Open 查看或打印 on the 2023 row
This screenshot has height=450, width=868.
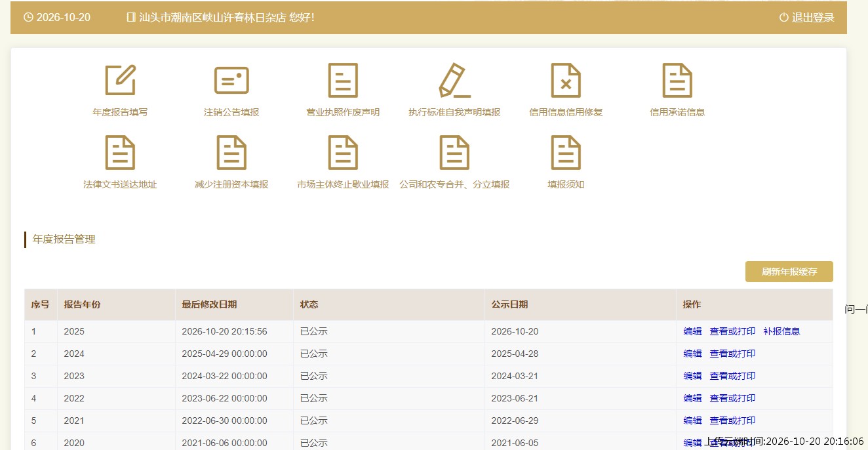click(x=732, y=376)
